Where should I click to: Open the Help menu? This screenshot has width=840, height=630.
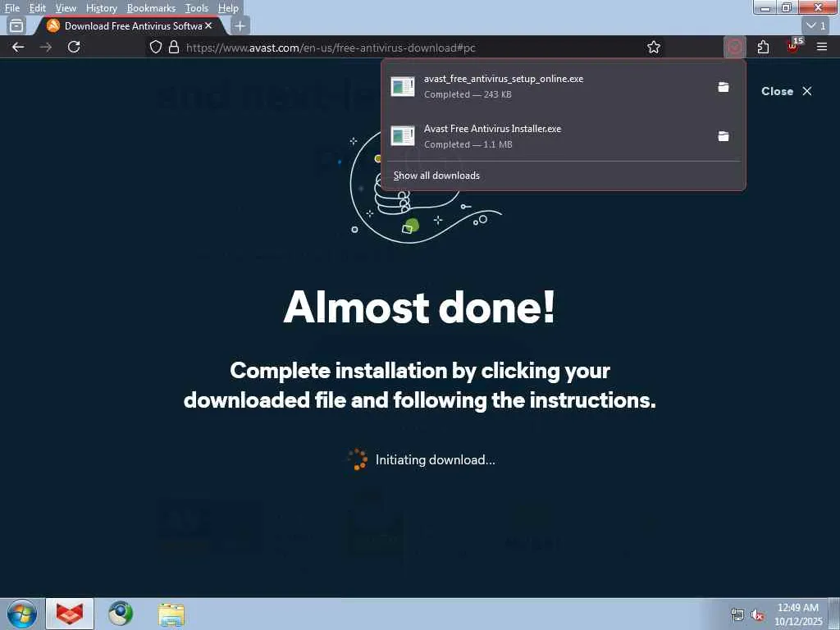tap(228, 8)
